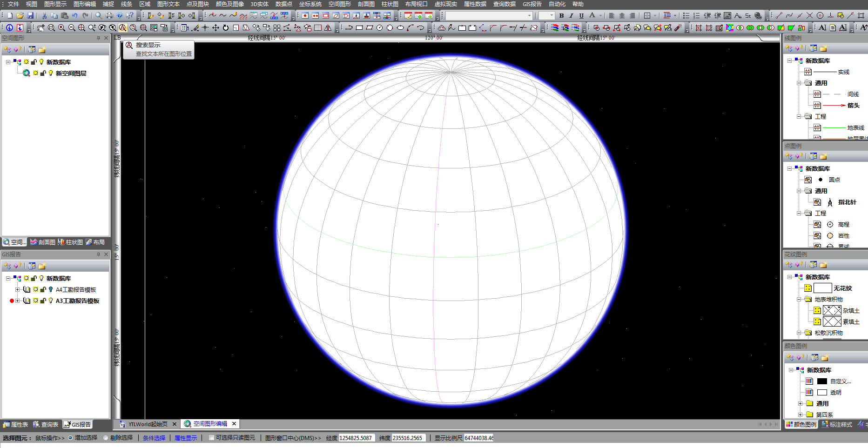This screenshot has height=448, width=868.
Task: Open the 文件 menu
Action: (x=13, y=4)
